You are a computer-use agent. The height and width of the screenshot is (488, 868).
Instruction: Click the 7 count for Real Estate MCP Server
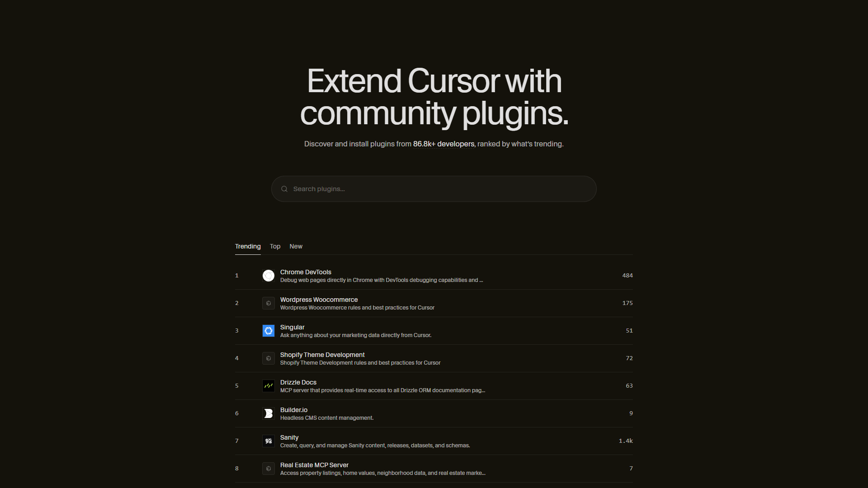click(631, 469)
